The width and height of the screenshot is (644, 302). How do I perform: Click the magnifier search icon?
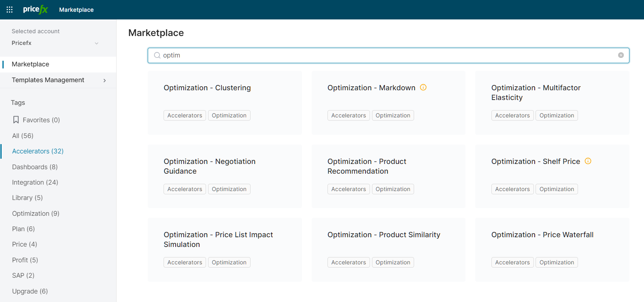tap(157, 55)
